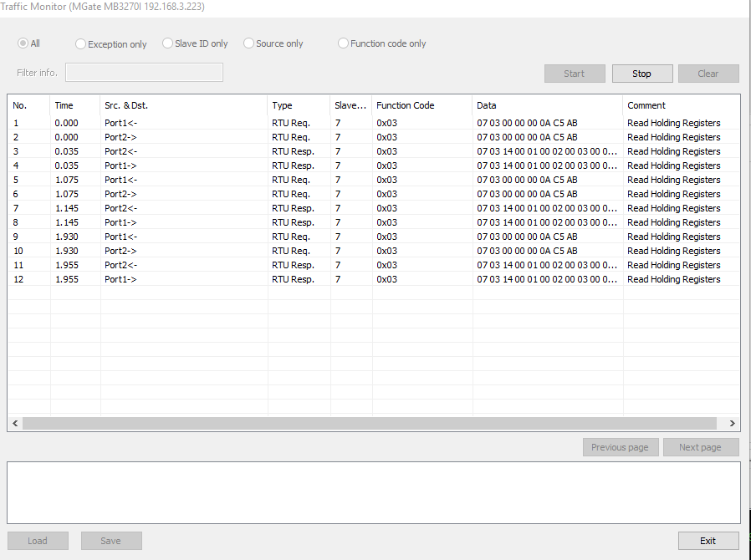Image resolution: width=751 pixels, height=560 pixels.
Task: Select row 11 at time 1.955
Action: (x=374, y=265)
